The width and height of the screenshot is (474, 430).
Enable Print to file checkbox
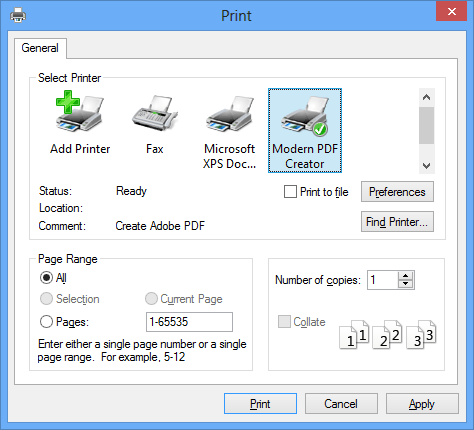290,192
